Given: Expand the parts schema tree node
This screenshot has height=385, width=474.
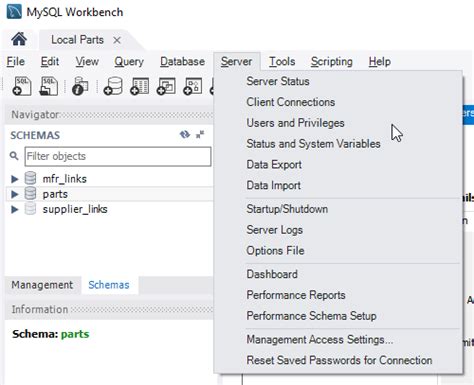Looking at the screenshot, I should tap(14, 194).
